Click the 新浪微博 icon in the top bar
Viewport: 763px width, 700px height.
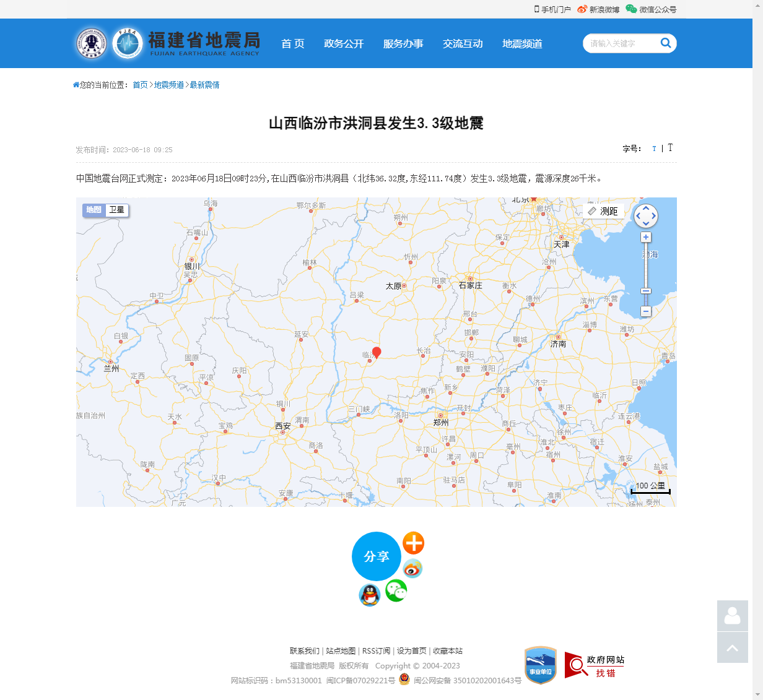point(581,9)
